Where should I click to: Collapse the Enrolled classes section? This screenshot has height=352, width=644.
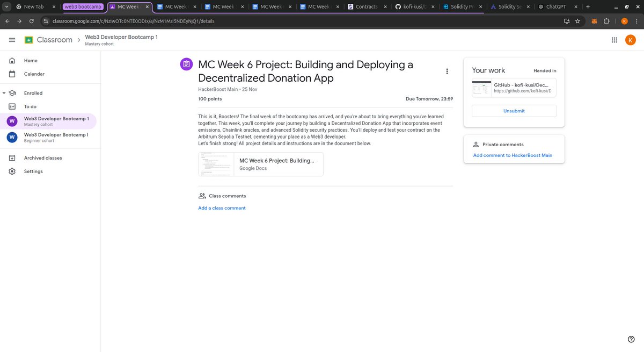click(4, 93)
